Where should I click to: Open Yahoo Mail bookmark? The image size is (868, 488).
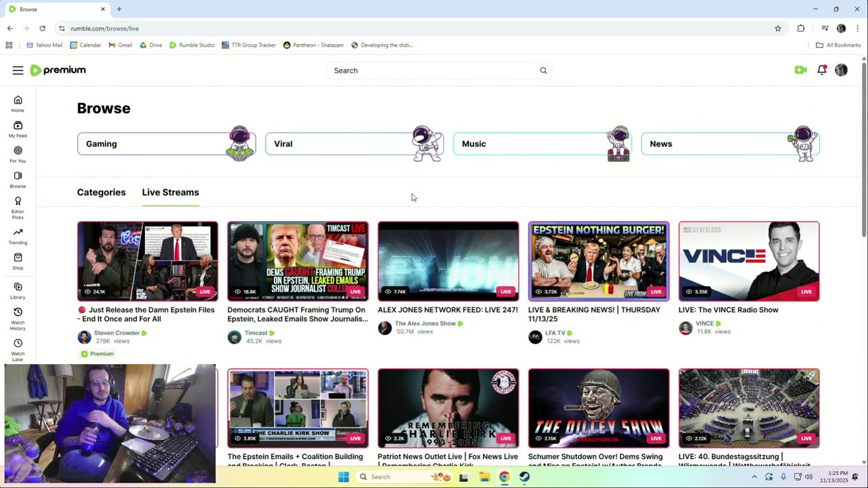point(44,45)
